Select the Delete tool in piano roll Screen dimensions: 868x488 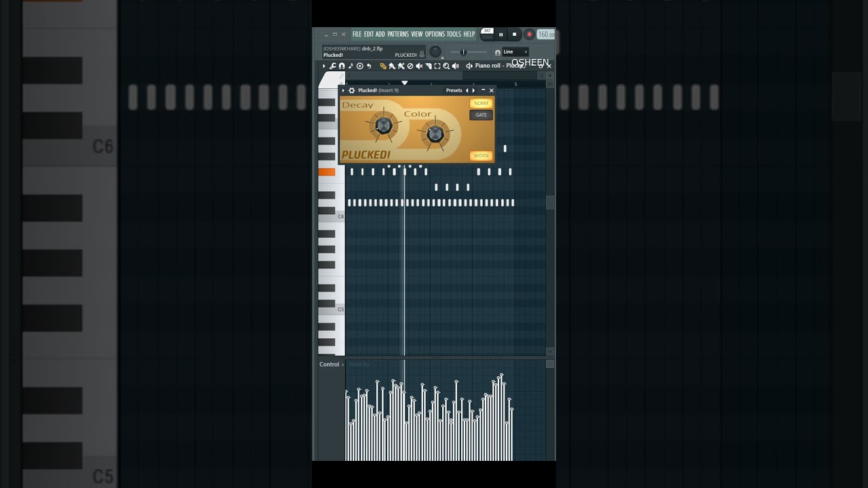pos(410,66)
